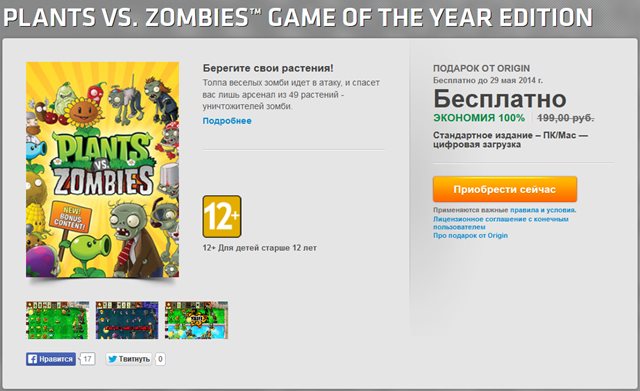Click the Plants vs. Zombies box art
Screen dimensions: 640x391
(x=102, y=170)
